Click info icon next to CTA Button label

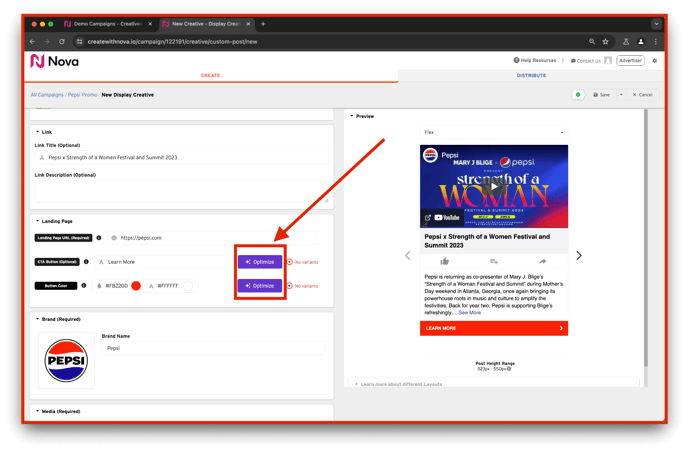pos(84,262)
